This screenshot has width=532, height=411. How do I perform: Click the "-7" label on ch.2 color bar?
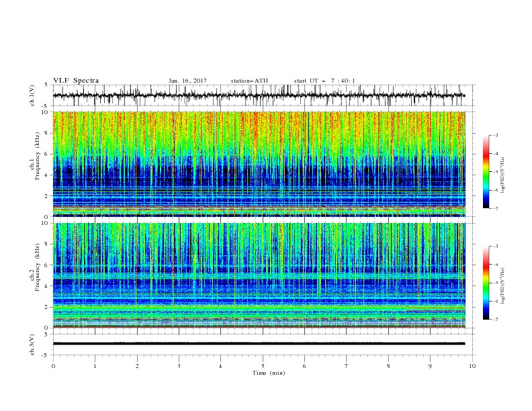(x=495, y=319)
